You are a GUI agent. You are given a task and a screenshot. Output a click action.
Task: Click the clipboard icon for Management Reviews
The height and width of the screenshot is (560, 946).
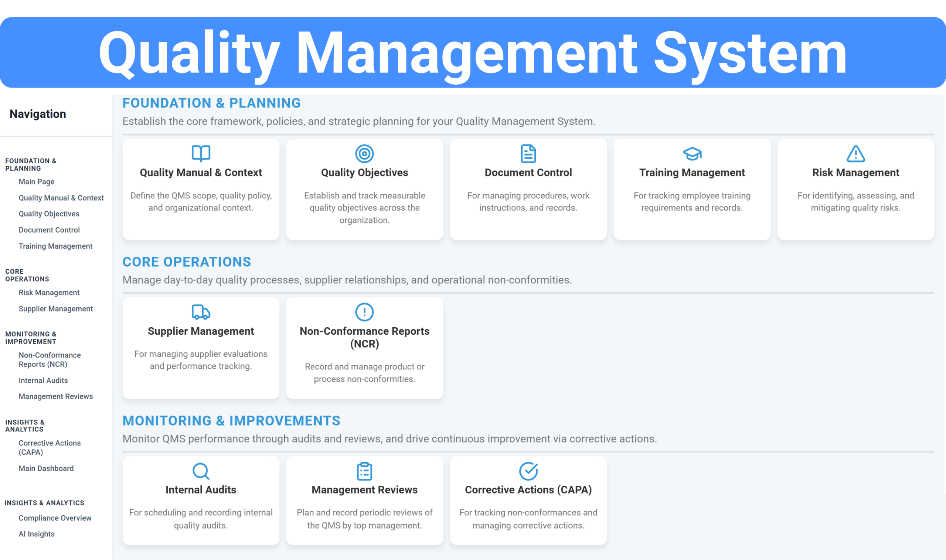point(364,471)
